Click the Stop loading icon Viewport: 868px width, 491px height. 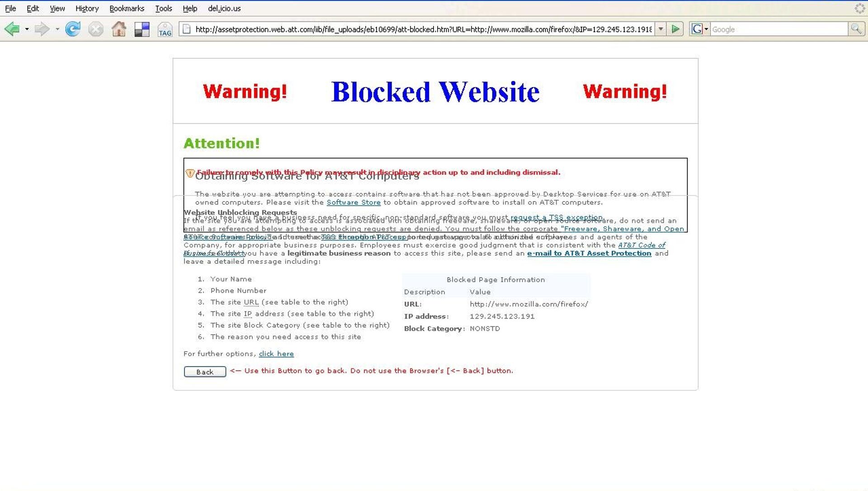96,29
